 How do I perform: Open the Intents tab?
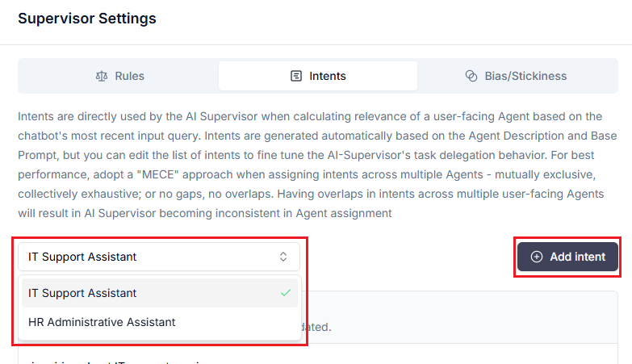click(318, 76)
